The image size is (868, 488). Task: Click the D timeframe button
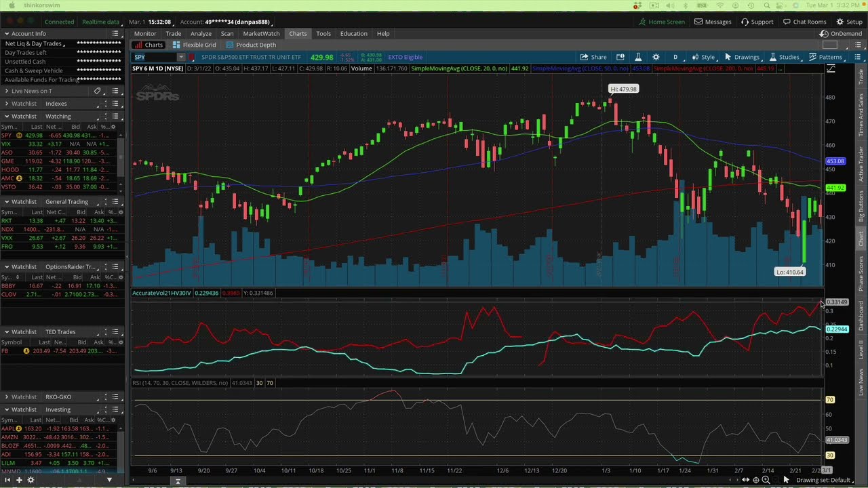coord(675,57)
